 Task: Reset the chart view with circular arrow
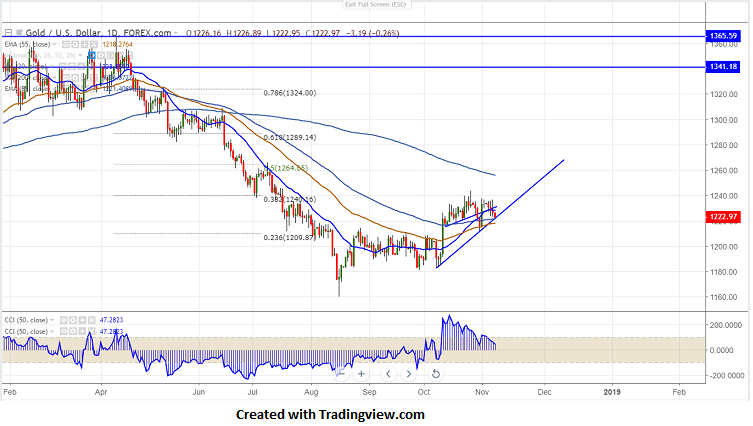click(435, 374)
